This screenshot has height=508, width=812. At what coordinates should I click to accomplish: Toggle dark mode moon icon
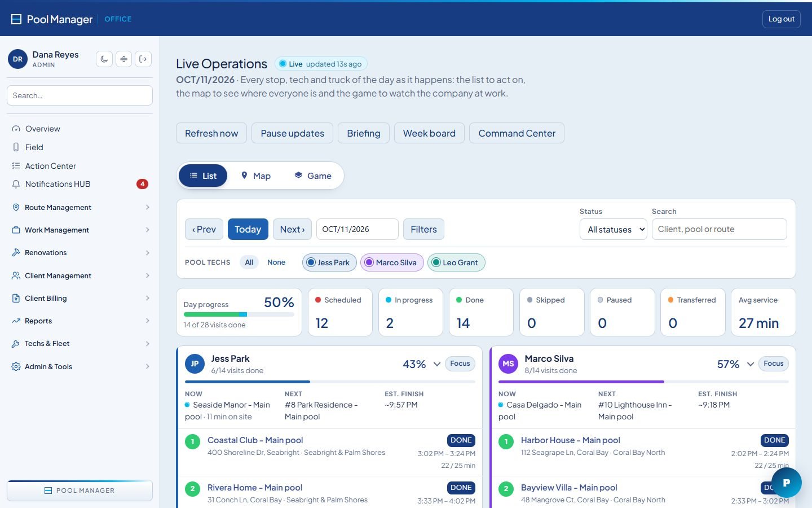(104, 59)
